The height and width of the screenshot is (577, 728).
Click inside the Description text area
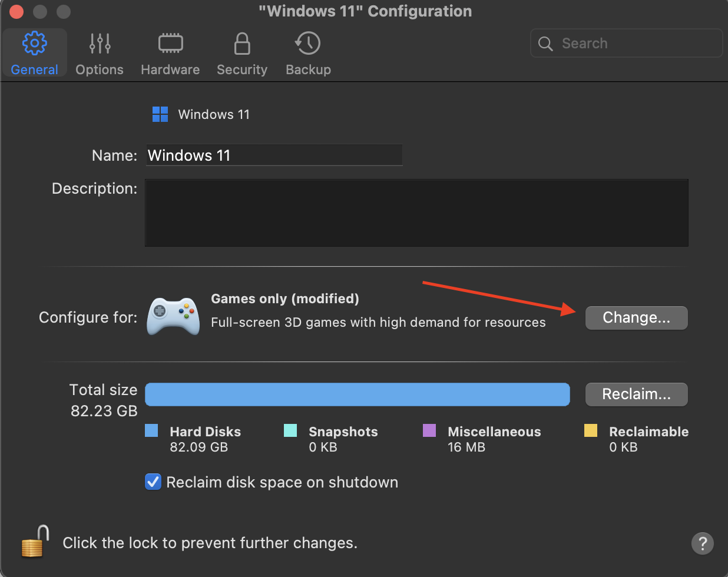tap(416, 213)
